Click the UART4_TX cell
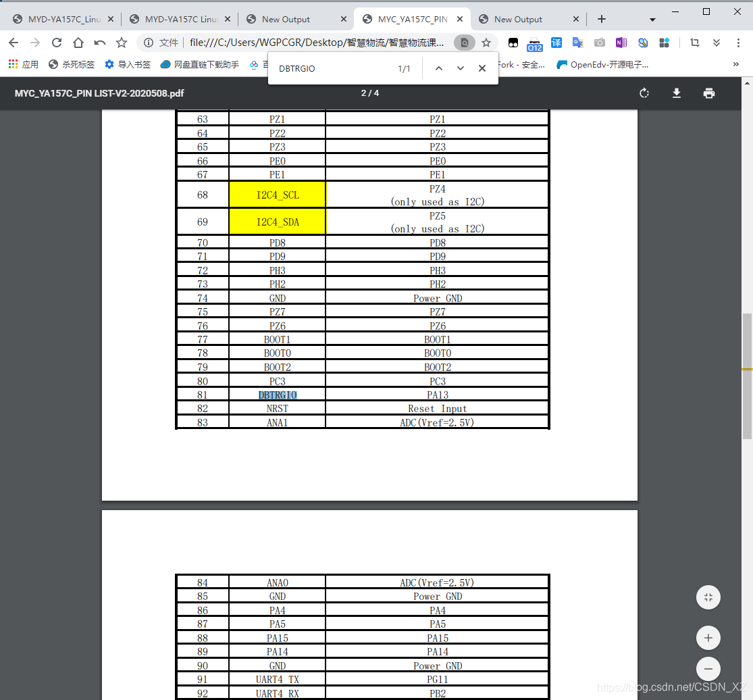This screenshot has width=753, height=700. coord(278,680)
